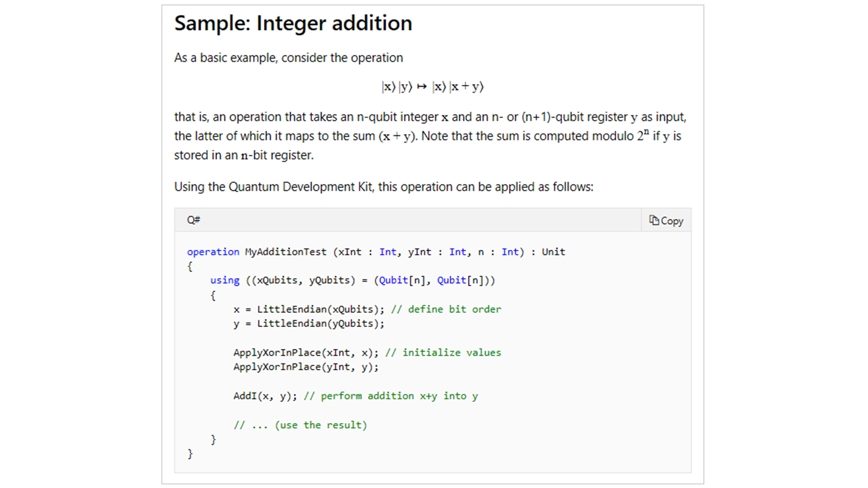This screenshot has height=488, width=868.
Task: Click the ket formula |x⟩|y⟩ ↦ |x⟩|x+y⟩
Action: (x=433, y=87)
